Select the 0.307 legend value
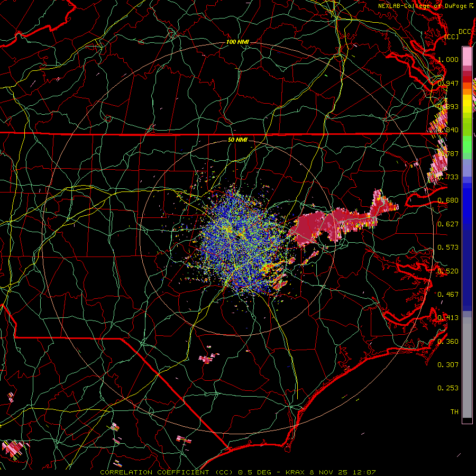This screenshot has height=476, width=476. [448, 364]
